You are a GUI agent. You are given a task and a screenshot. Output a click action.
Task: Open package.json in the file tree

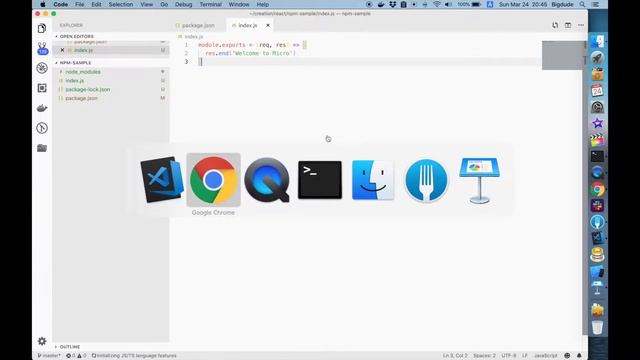click(81, 98)
